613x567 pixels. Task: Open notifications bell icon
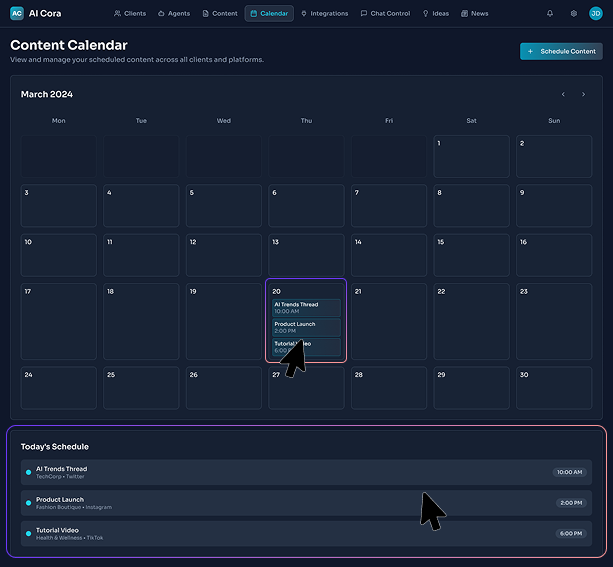pos(549,13)
